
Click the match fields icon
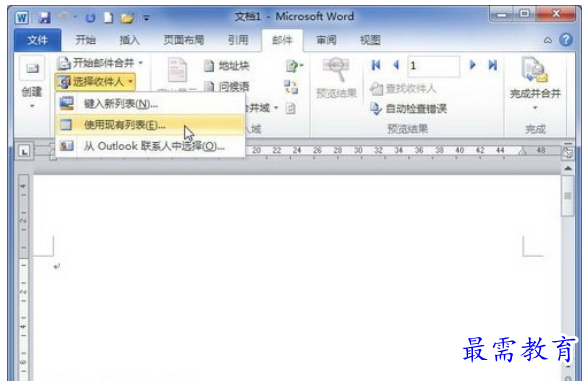coord(291,87)
